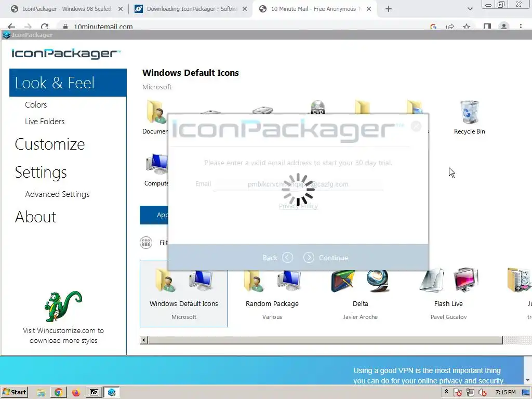The image size is (532, 399).
Task: Click IconPackager taskbar icon
Action: click(112, 393)
